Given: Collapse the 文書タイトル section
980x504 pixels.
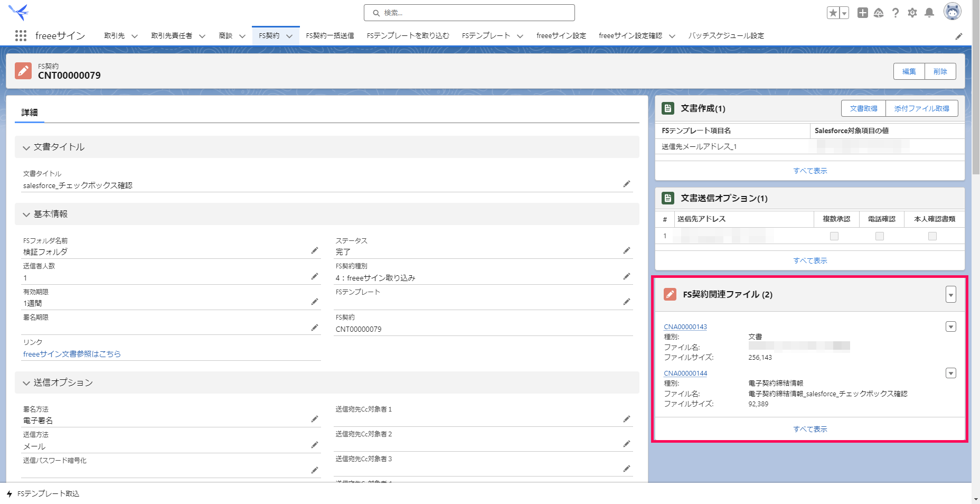Looking at the screenshot, I should click(26, 148).
